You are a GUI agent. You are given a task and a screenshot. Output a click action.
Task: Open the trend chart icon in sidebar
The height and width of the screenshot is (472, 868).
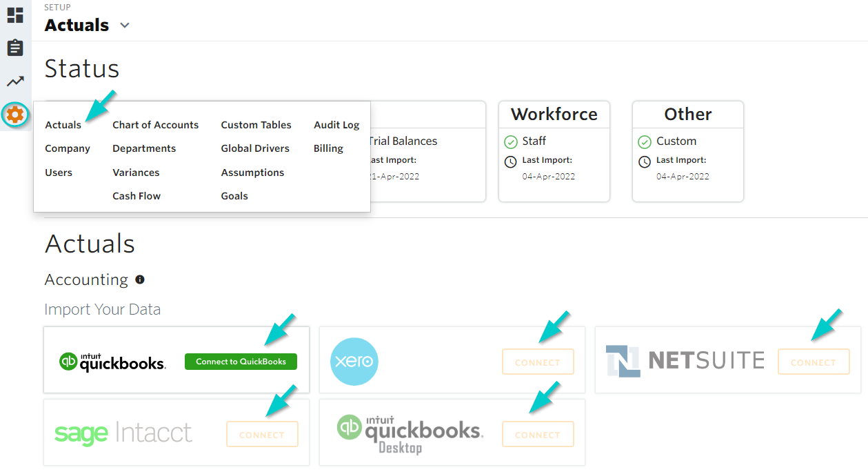click(15, 81)
